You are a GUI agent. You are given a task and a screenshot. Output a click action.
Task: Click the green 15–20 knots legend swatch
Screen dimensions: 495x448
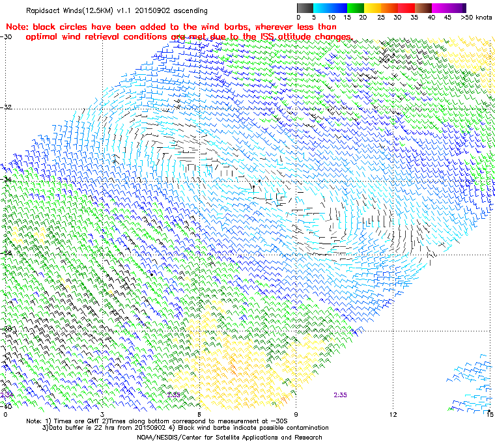point(356,8)
